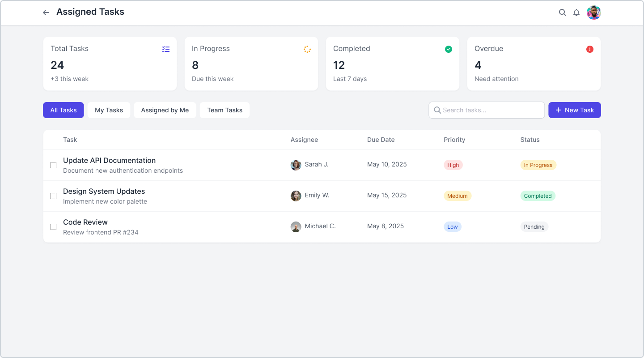
Task: Click the Total Tasks checklist icon
Action: [166, 49]
